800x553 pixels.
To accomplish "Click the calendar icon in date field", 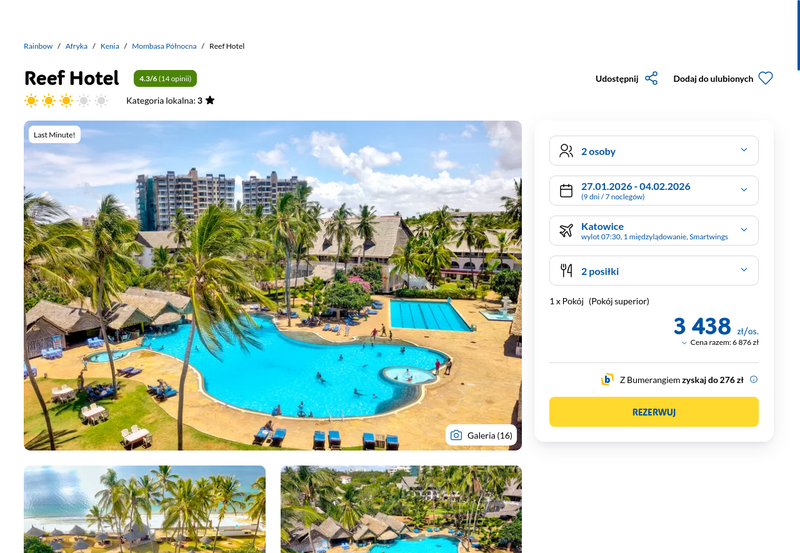I will 566,191.
